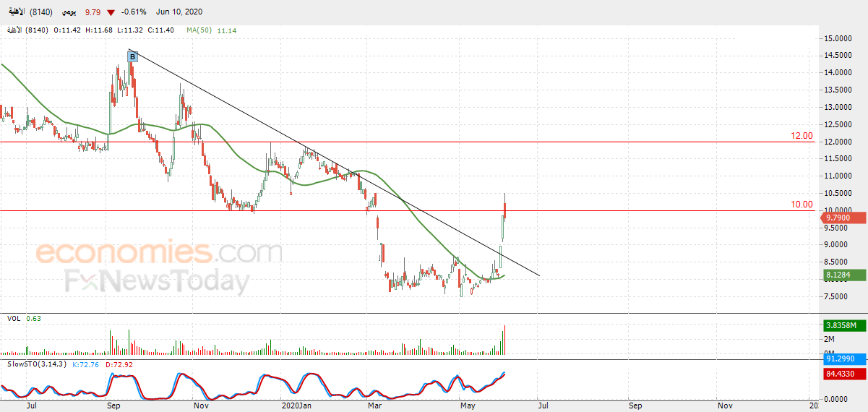Click the red down triangle beside 9.79
Image resolution: width=868 pixels, height=412 pixels.
[x=110, y=12]
